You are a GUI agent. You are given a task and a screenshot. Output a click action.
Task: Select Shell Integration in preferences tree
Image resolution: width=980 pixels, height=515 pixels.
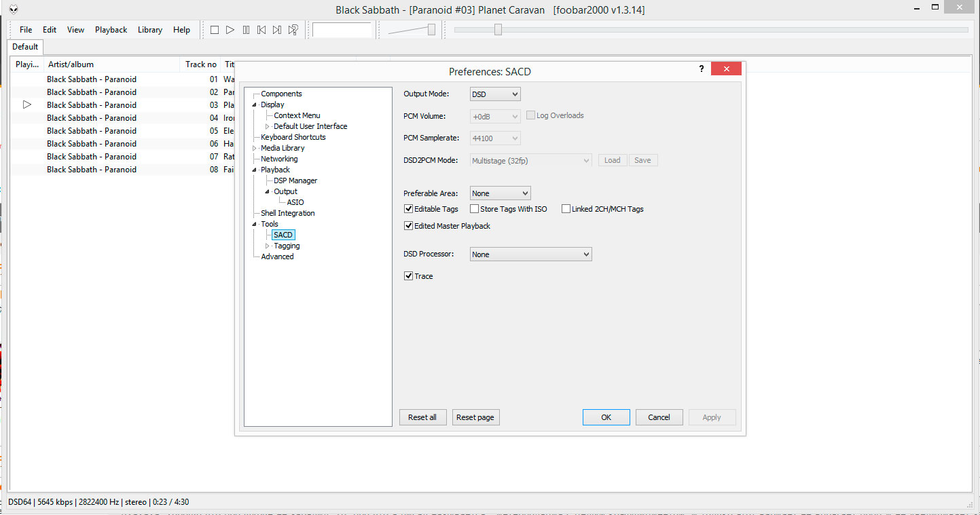tap(288, 213)
